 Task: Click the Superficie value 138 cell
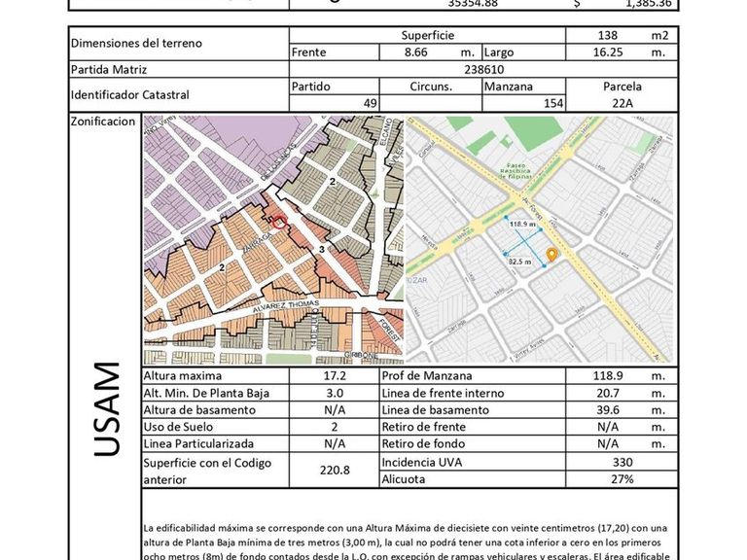[607, 35]
